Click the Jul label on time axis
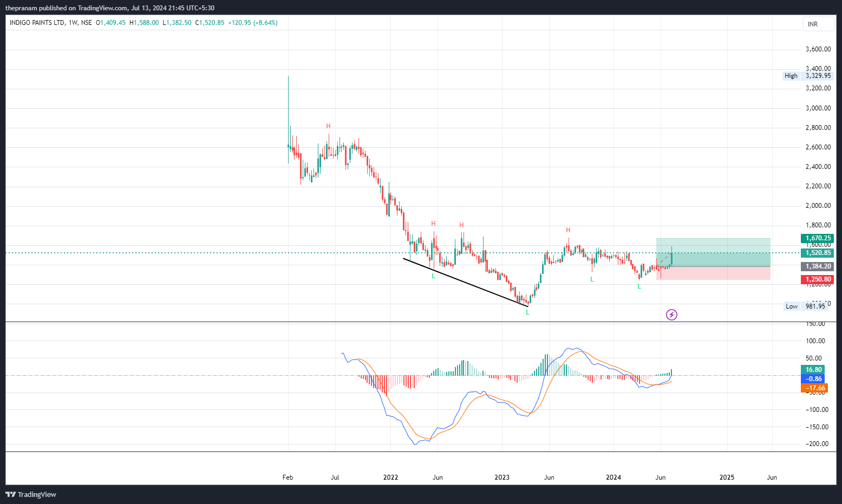842x504 pixels. (x=335, y=477)
